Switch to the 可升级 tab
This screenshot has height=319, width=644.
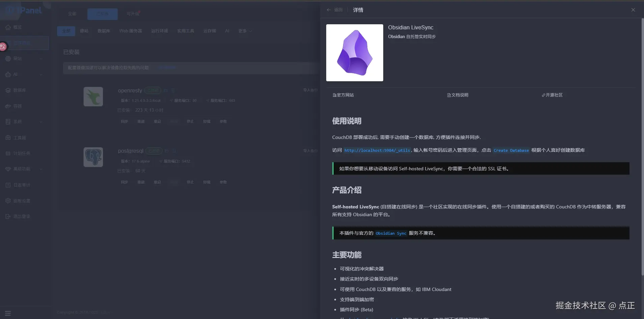coord(133,14)
